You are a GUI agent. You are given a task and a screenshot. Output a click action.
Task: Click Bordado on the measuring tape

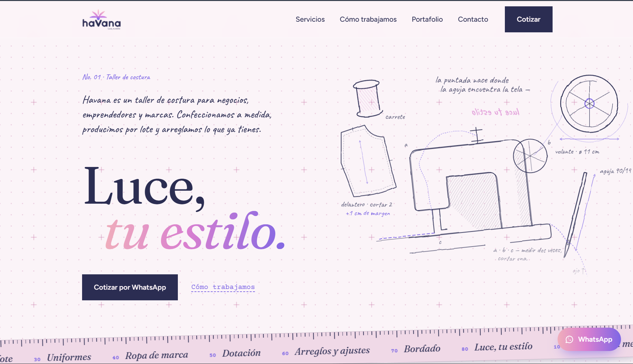[422, 349]
